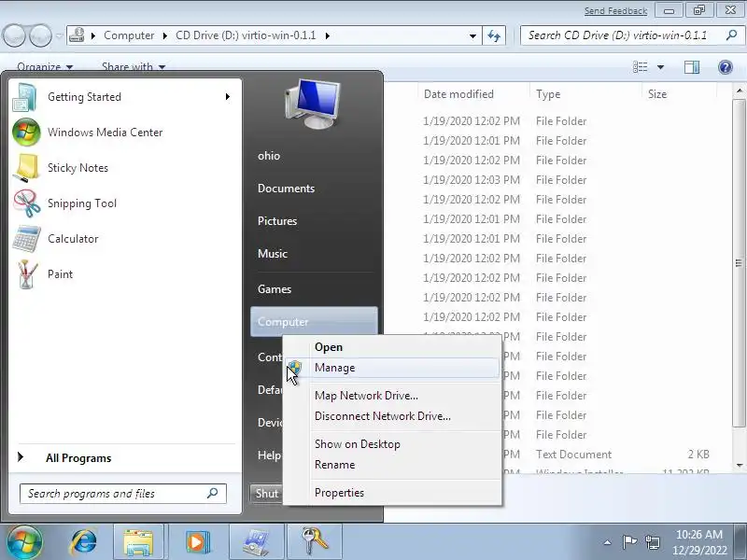
Task: Click the scrollbar down arrow
Action: tap(739, 465)
